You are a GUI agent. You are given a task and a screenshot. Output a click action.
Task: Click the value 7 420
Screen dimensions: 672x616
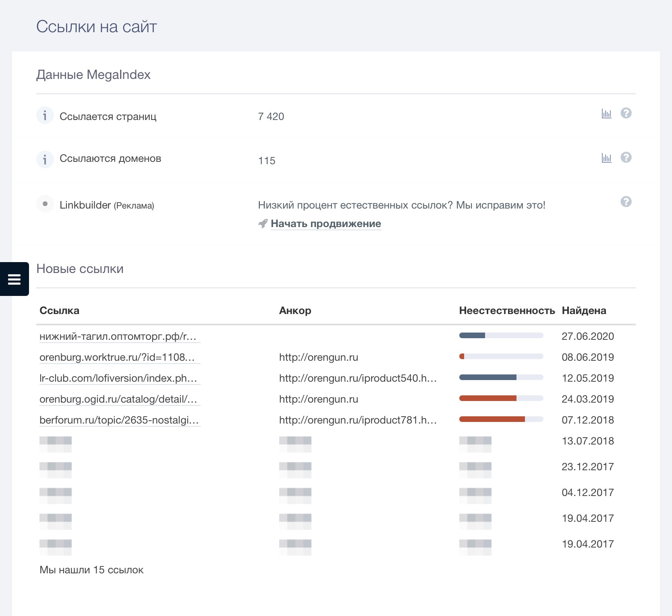(271, 116)
